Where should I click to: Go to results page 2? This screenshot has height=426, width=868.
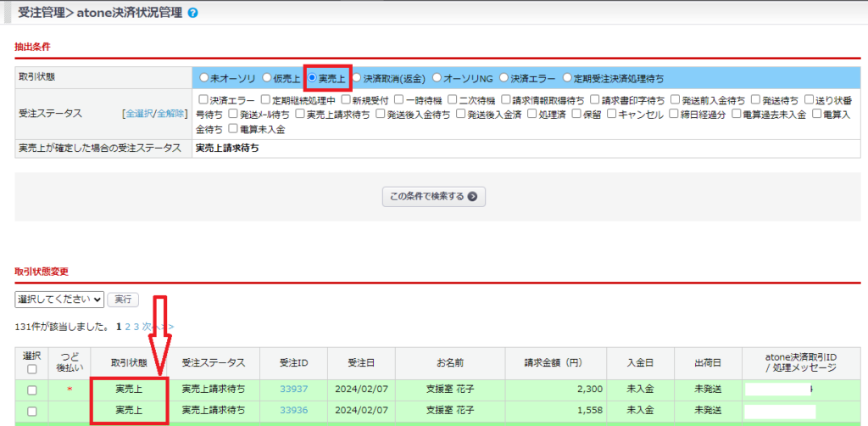click(128, 327)
